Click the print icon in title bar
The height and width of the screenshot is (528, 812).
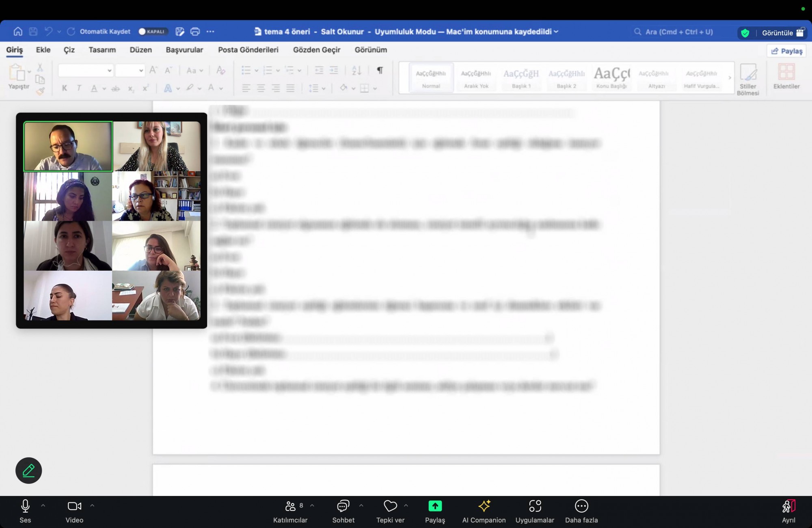tap(195, 32)
